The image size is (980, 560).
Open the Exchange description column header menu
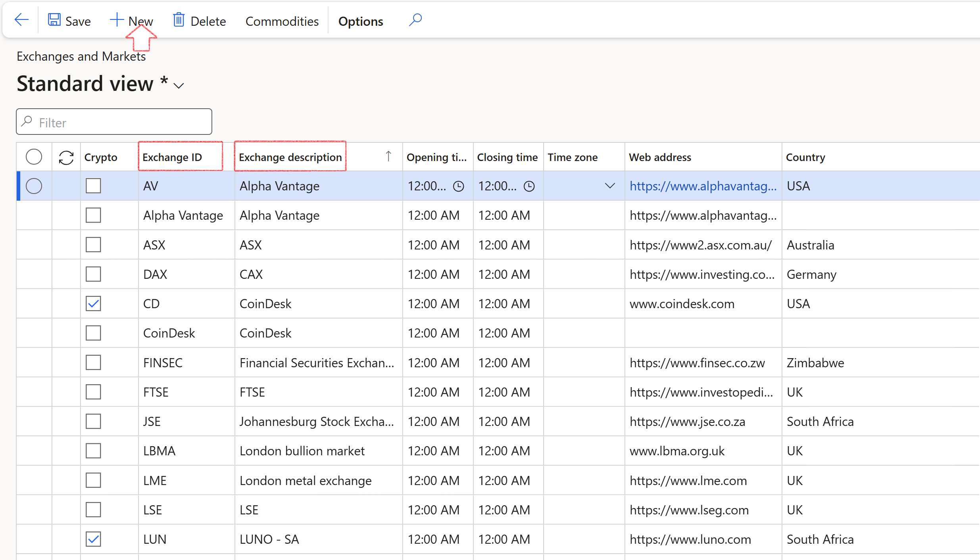click(290, 157)
